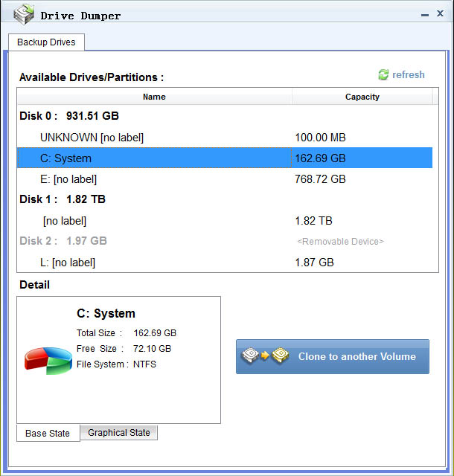Open the Backup Drives tab
Viewport: 454px width, 476px height.
tap(46, 42)
